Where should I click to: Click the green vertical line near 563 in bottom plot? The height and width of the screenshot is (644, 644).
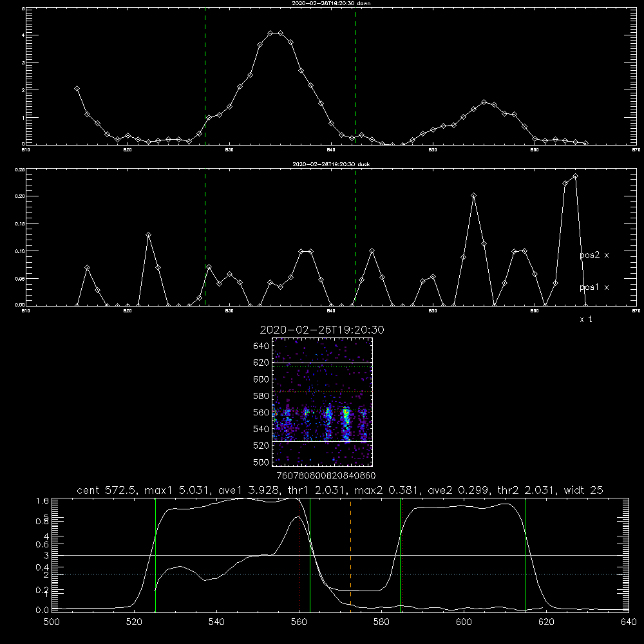pyautogui.click(x=310, y=555)
